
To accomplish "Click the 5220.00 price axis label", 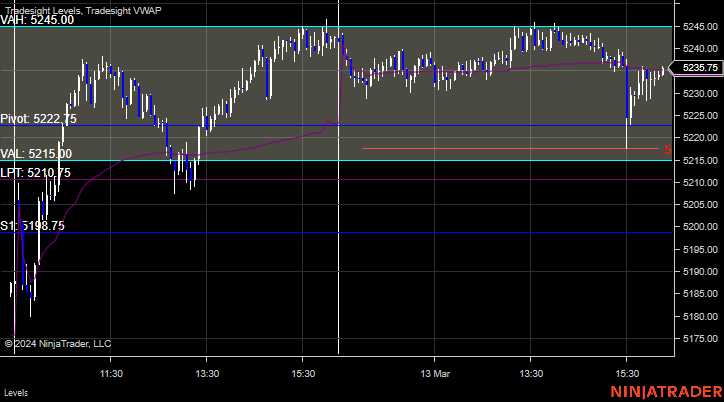I will tap(700, 138).
